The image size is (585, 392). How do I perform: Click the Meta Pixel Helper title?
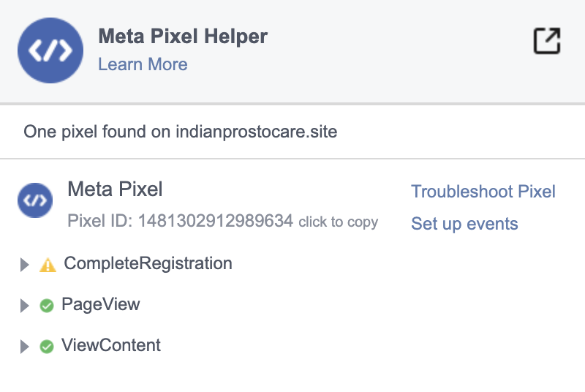pos(183,36)
